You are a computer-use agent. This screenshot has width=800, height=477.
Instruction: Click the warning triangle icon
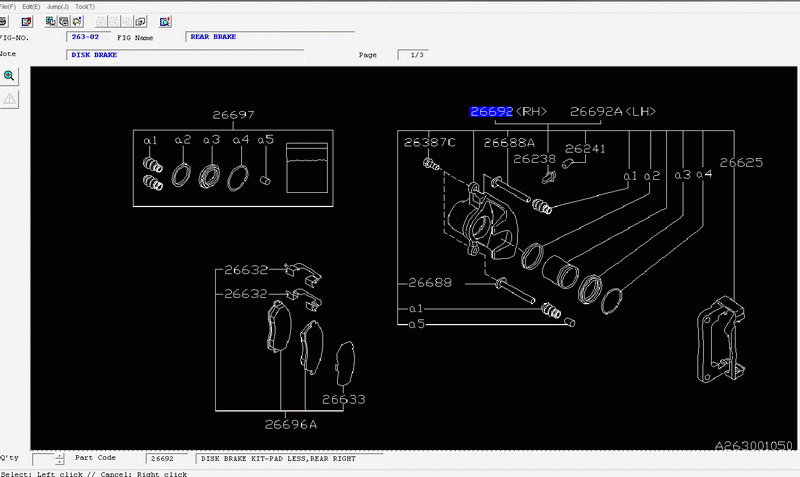pyautogui.click(x=9, y=98)
